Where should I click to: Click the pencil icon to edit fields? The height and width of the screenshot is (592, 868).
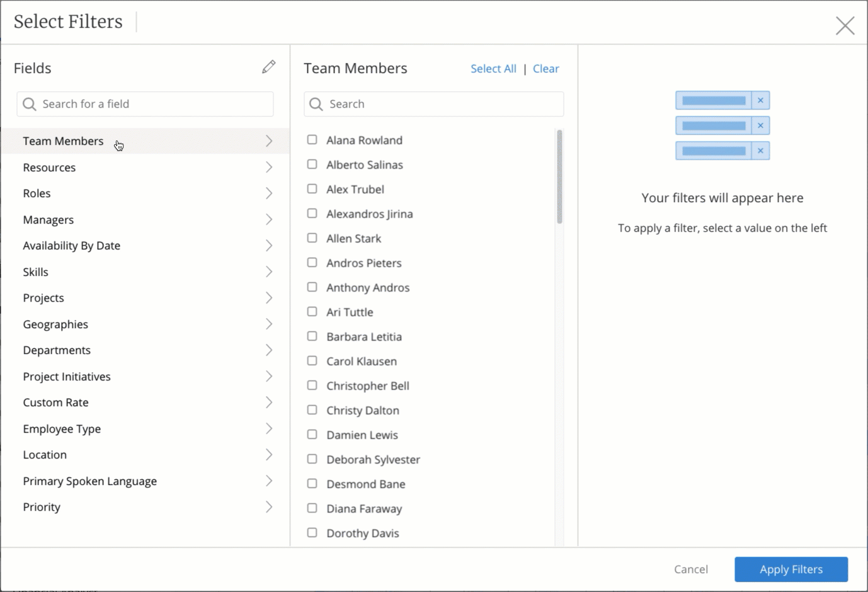[269, 67]
